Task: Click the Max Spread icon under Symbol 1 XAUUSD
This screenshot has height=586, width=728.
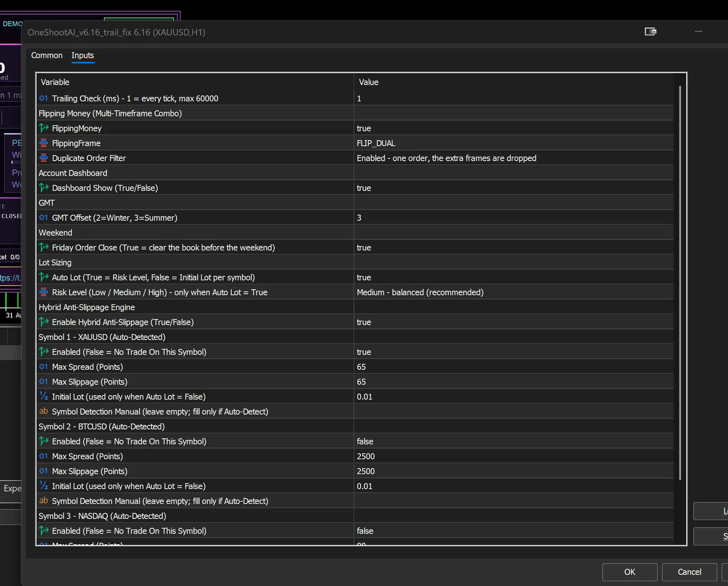Action: point(44,367)
